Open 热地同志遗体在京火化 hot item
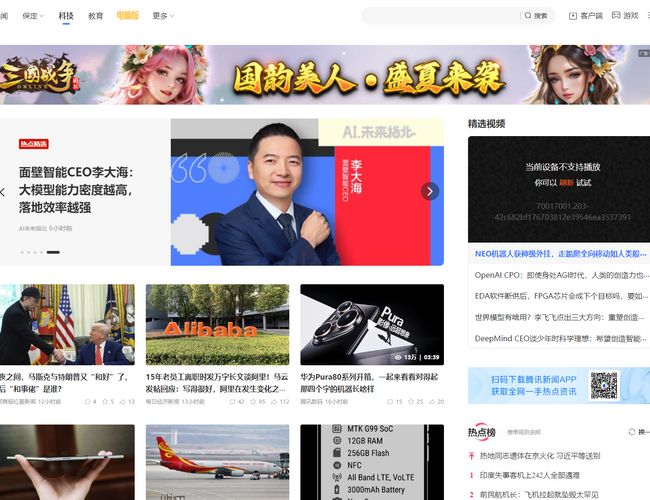 coord(540,456)
